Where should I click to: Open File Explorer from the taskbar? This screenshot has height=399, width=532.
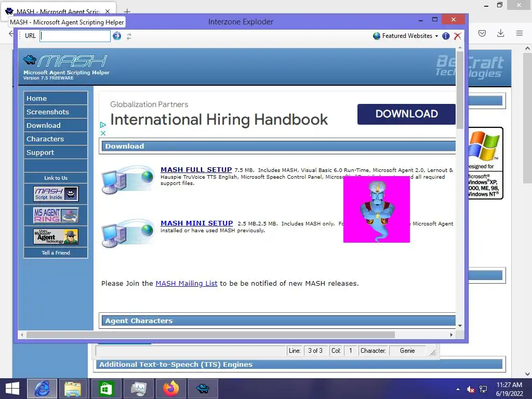coord(73,389)
